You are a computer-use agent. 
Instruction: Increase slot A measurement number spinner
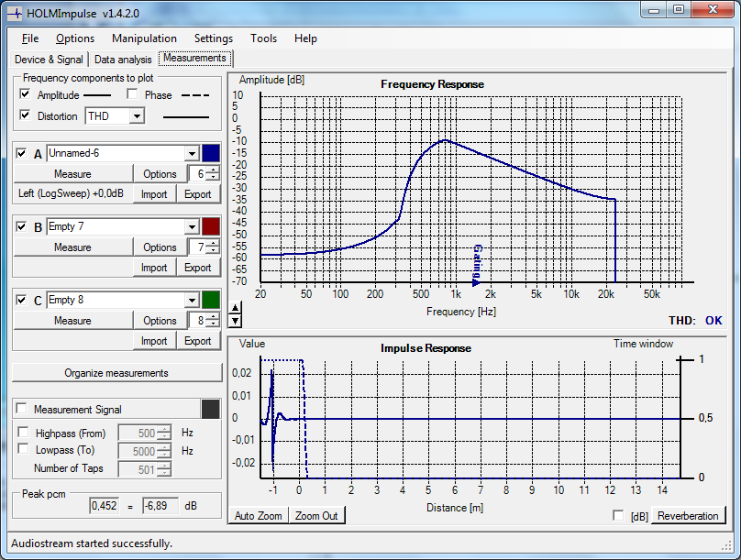214,170
